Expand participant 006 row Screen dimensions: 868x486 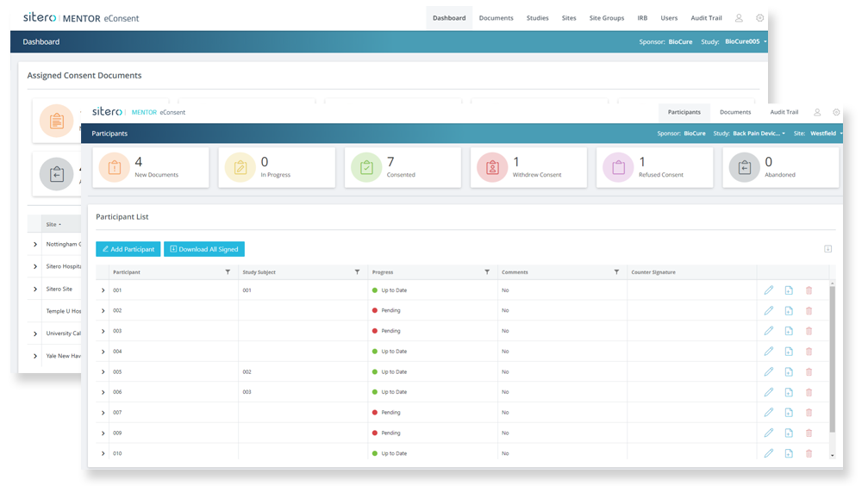pyautogui.click(x=103, y=392)
